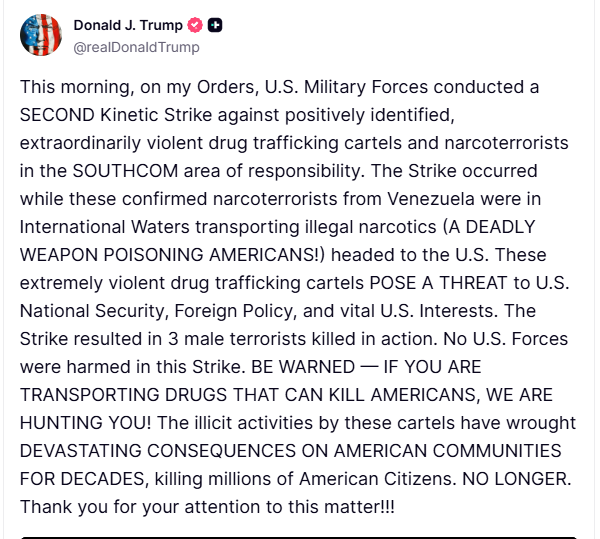The height and width of the screenshot is (539, 600).
Task: Click the flag-themed profile avatar
Action: [x=40, y=35]
